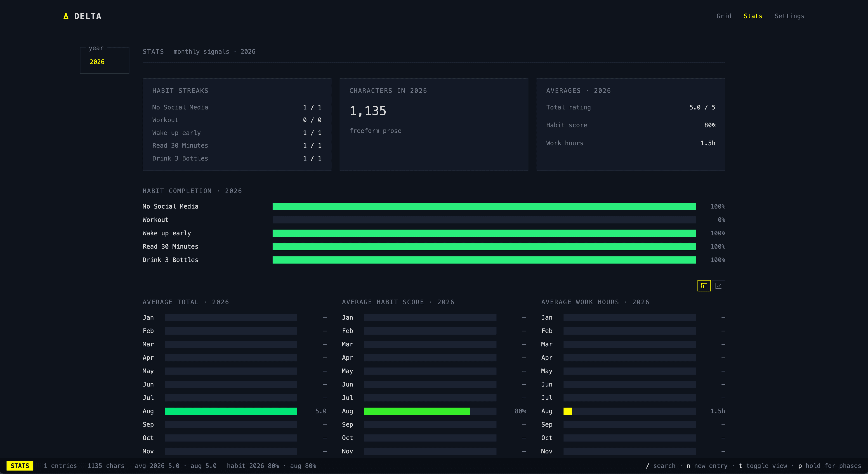Click 'habit 2026 80%' status entry

pos(253,466)
